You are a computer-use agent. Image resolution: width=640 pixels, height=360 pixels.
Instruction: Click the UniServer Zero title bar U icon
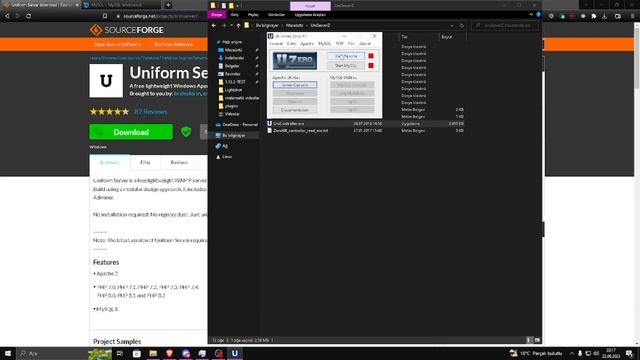coord(271,36)
